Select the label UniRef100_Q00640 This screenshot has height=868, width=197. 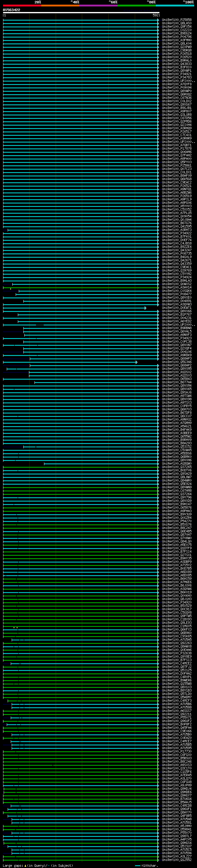176,596
